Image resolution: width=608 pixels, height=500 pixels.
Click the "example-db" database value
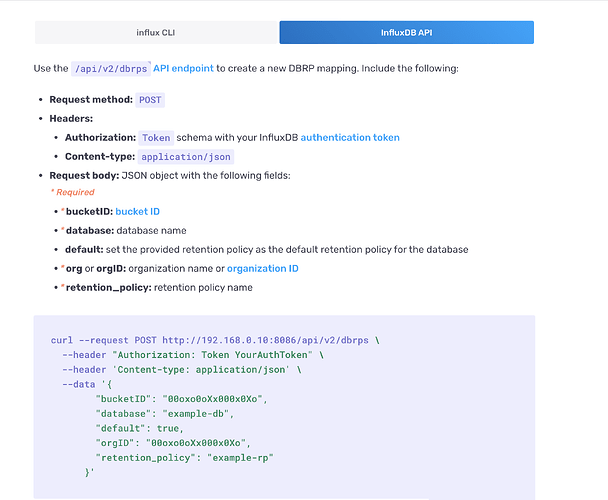pos(196,414)
